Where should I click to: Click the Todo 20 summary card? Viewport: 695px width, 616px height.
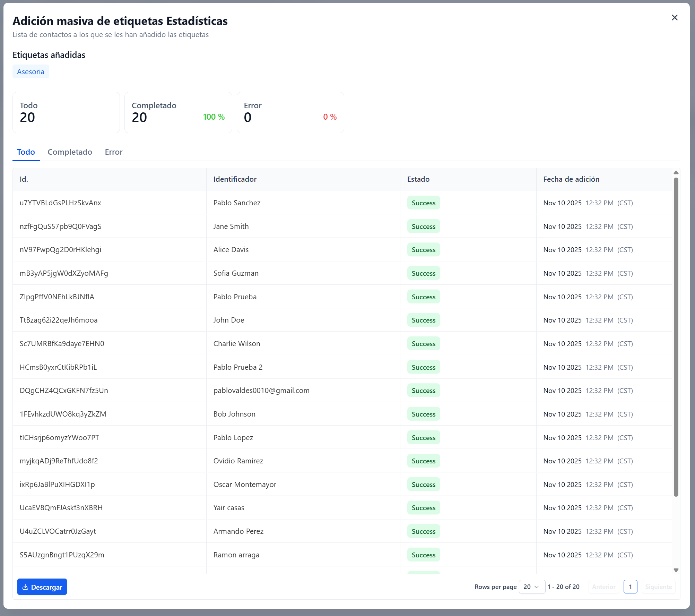click(x=66, y=112)
